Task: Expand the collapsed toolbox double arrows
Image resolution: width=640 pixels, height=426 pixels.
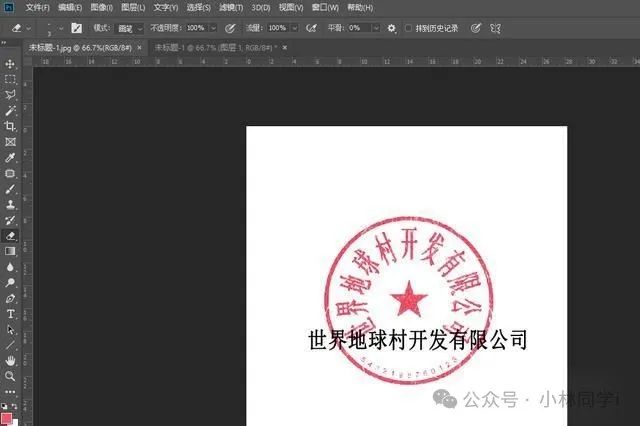Action: (4, 42)
